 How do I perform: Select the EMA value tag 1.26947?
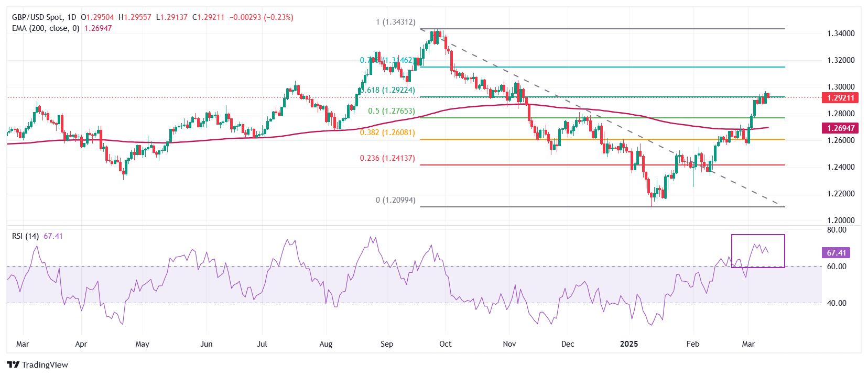click(x=840, y=128)
